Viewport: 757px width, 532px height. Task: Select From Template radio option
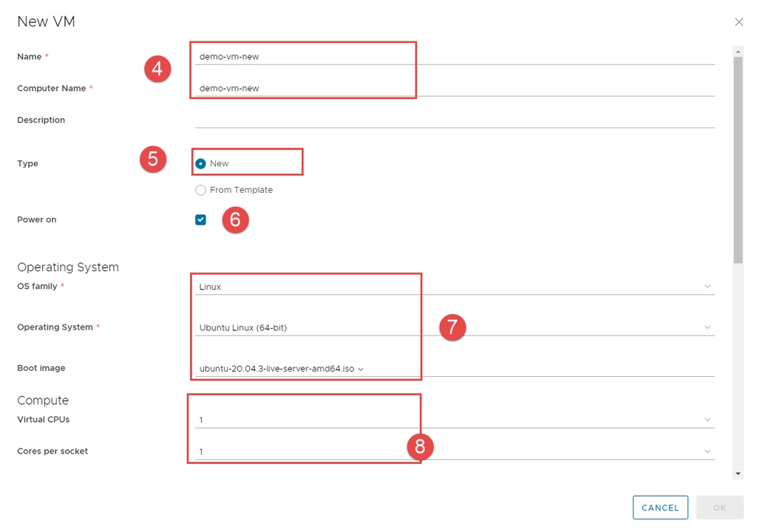[201, 190]
